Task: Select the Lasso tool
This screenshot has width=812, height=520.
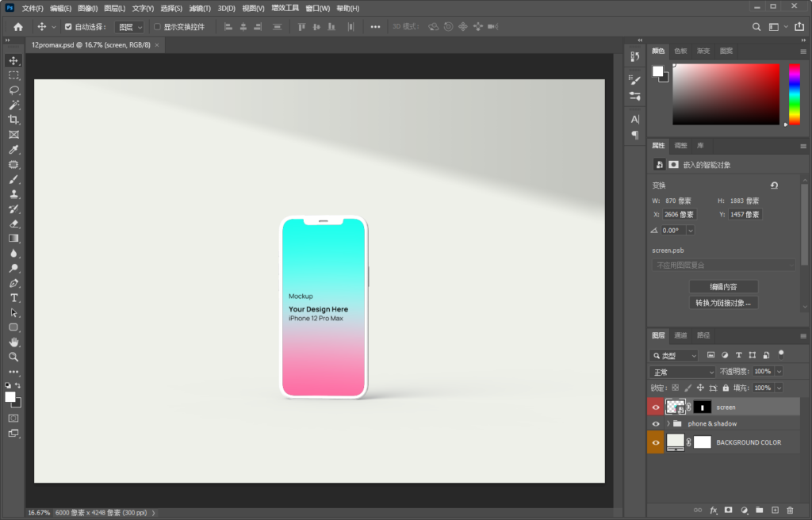Action: tap(13, 90)
